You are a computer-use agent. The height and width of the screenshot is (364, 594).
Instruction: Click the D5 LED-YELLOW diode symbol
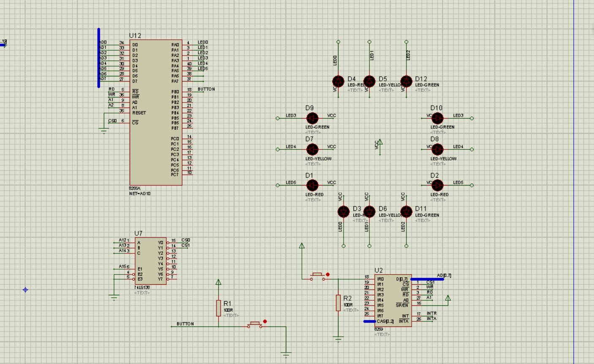tap(369, 81)
